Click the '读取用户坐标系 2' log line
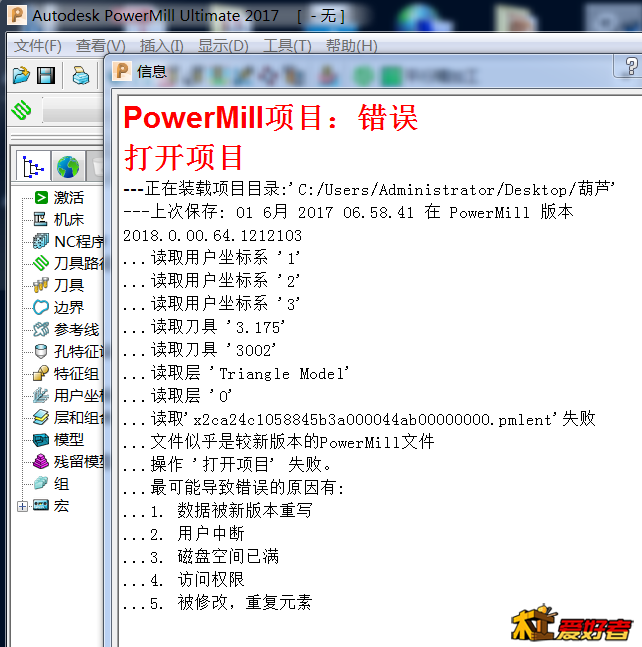Viewport: 642px width, 647px height. pyautogui.click(x=211, y=281)
